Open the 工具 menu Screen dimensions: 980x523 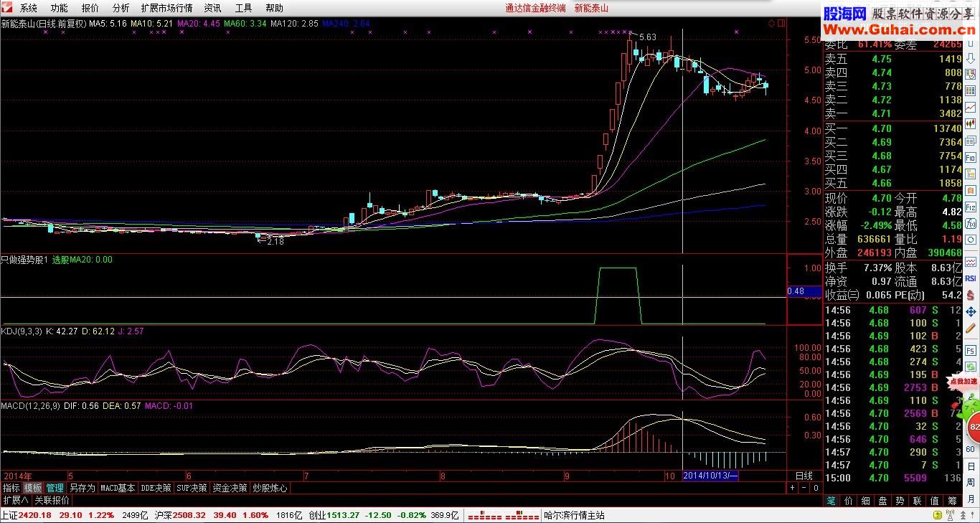point(244,8)
